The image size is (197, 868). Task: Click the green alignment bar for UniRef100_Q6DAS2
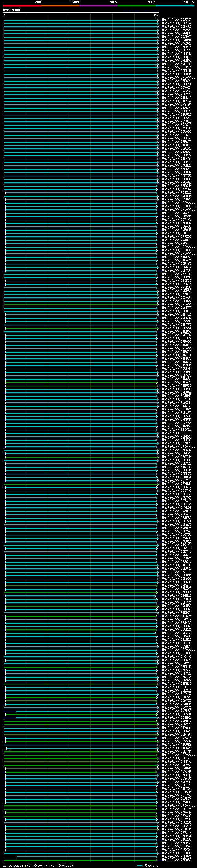(81, 860)
